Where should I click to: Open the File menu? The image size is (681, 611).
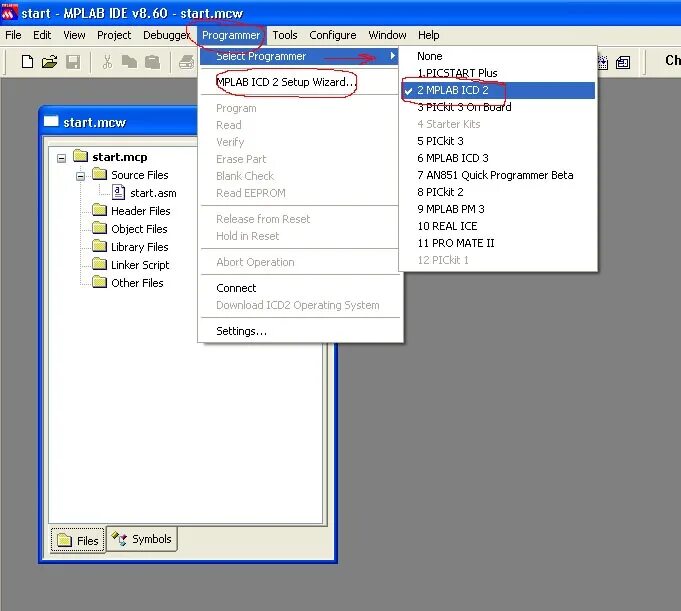(13, 35)
